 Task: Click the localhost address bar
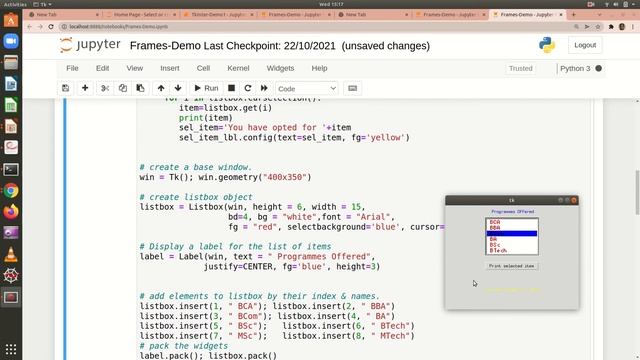(x=314, y=27)
